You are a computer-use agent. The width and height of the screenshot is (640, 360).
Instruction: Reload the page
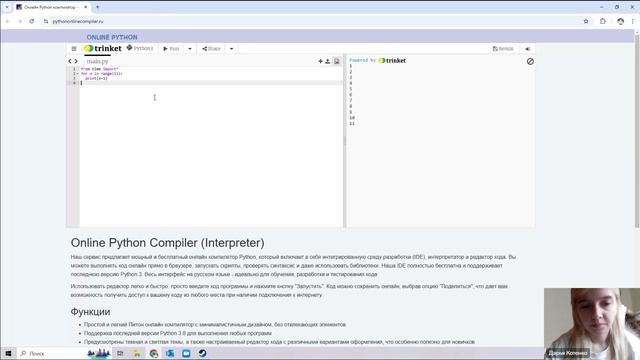click(31, 21)
